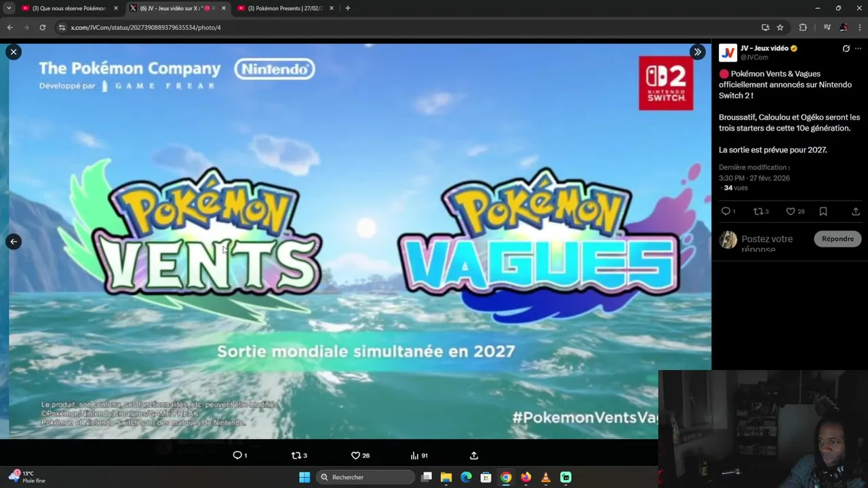This screenshot has width=868, height=488.
Task: Click the '3:30 PM · 27 févr. 2026' timestamp
Action: [754, 178]
